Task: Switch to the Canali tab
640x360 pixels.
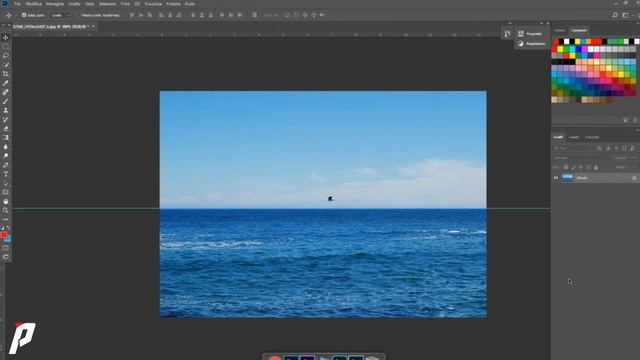Action: (x=574, y=137)
